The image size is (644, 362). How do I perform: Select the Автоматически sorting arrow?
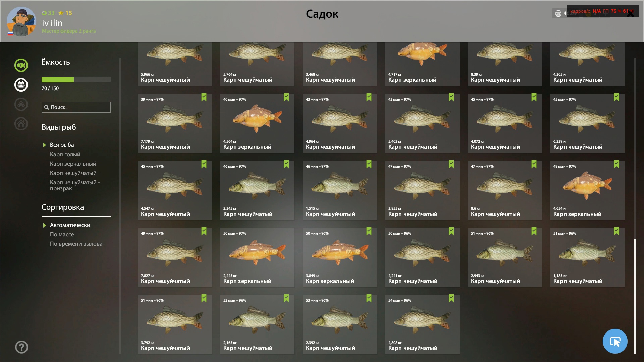(45, 225)
